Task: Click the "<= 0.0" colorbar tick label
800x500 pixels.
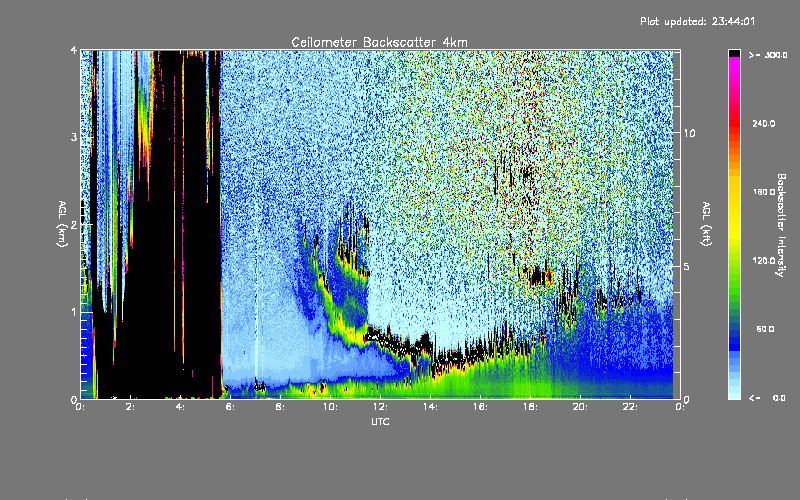Action: click(767, 398)
